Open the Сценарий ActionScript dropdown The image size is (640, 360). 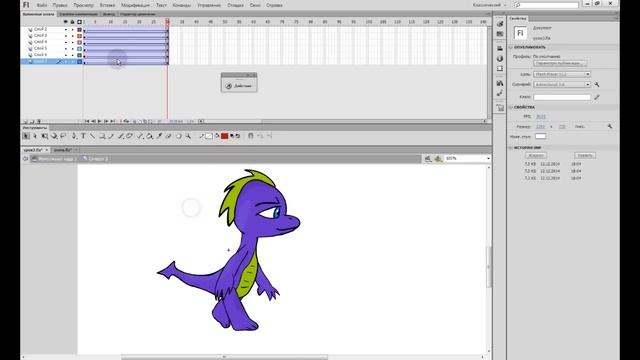[562, 84]
